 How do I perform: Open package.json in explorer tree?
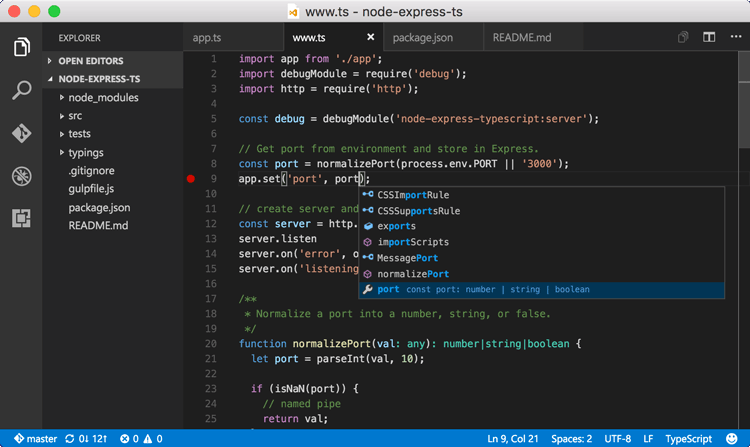point(113,207)
